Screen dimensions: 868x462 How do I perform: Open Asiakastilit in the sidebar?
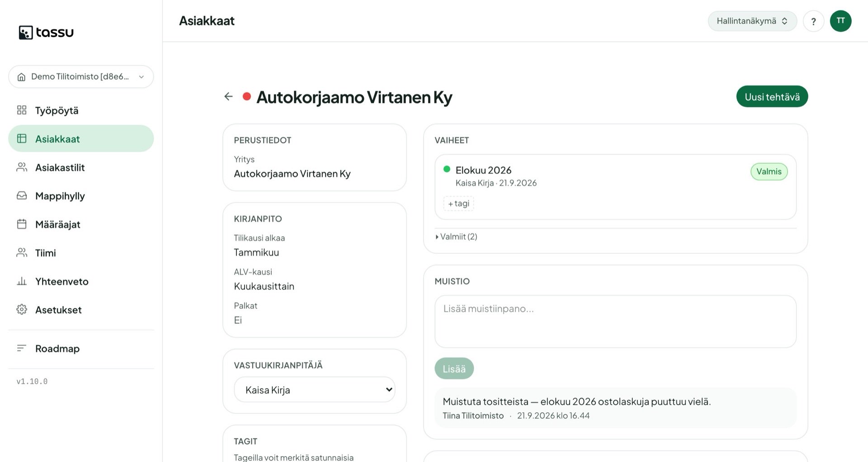81,167
